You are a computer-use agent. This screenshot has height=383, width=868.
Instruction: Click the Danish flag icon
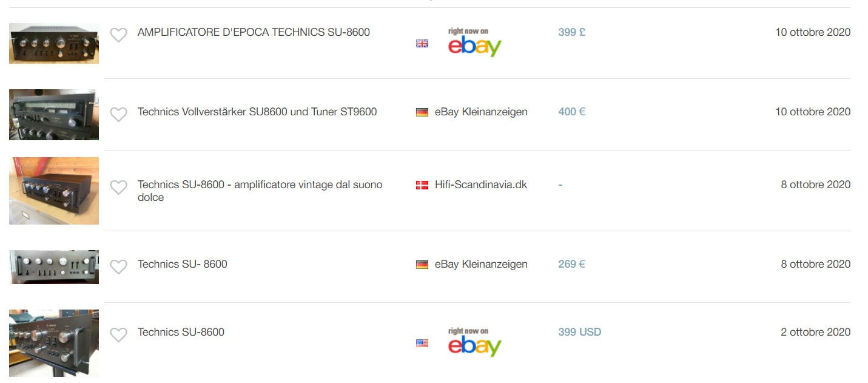pos(422,185)
